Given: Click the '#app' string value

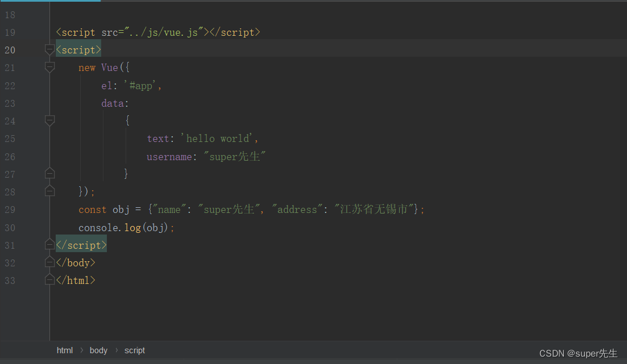Looking at the screenshot, I should (140, 86).
